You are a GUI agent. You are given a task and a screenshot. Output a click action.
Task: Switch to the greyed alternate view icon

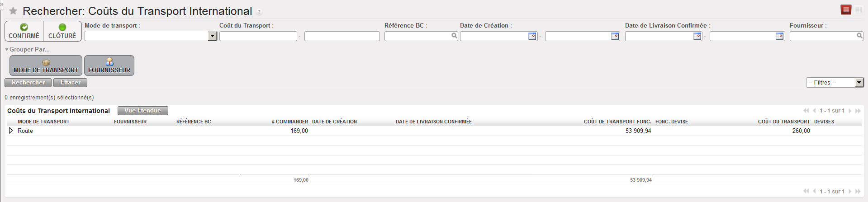click(859, 10)
